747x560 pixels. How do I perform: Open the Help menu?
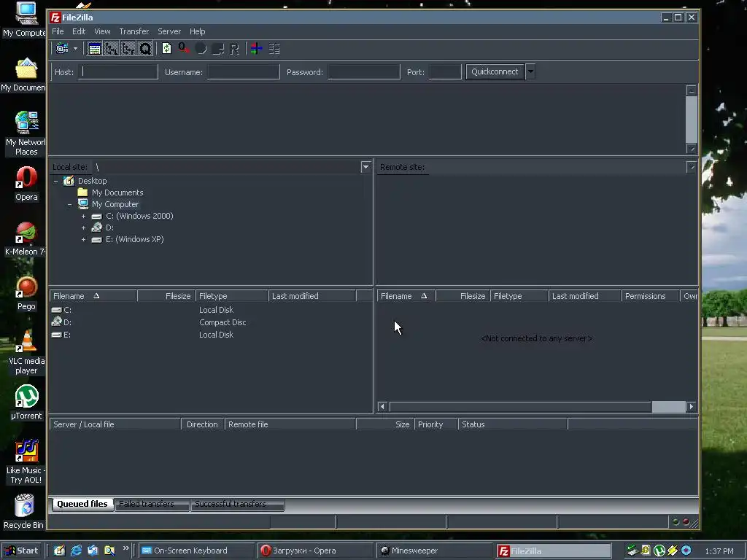(x=197, y=31)
